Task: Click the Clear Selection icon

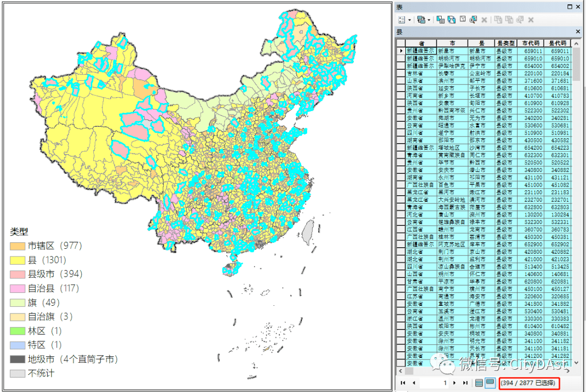Action: click(x=463, y=20)
